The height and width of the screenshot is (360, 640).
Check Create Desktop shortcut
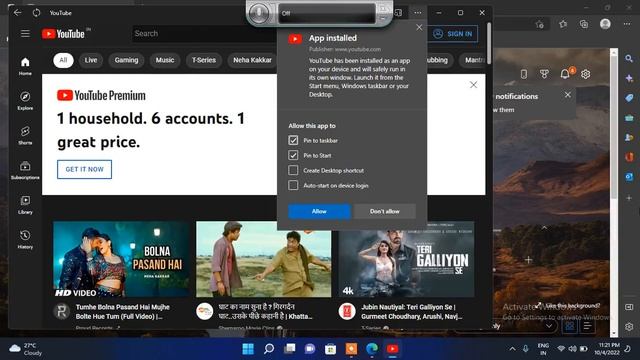point(293,170)
